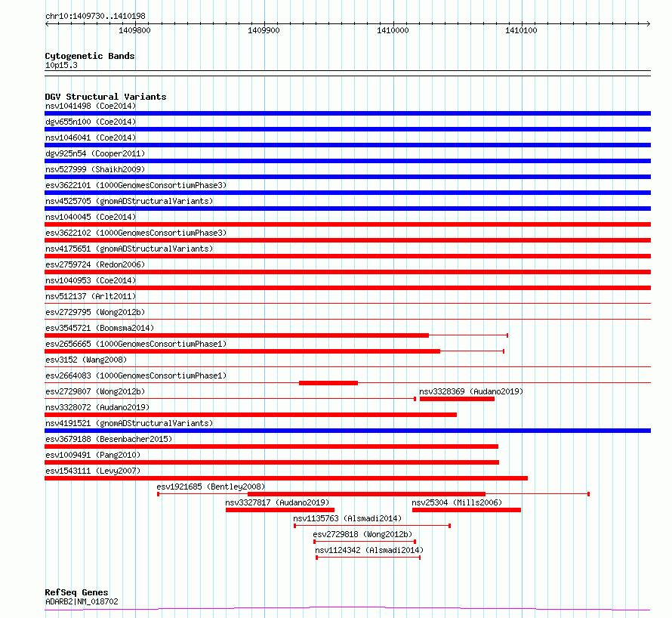Click nsv1124342 (Alsmadi2014) label
Screen dimensions: 672x618
coord(369,550)
